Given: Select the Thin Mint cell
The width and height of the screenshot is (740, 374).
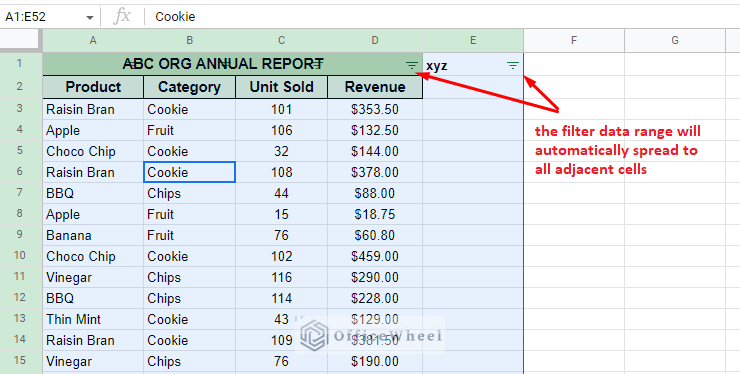Looking at the screenshot, I should tap(93, 319).
